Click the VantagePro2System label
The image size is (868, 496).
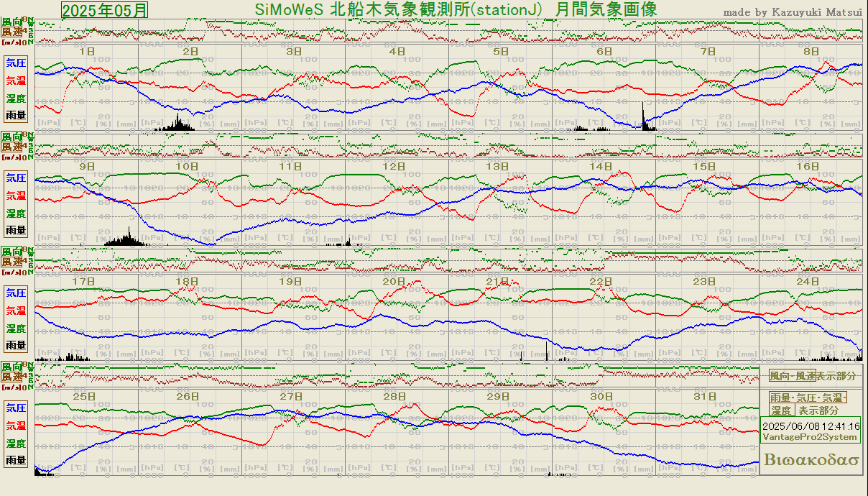point(810,437)
